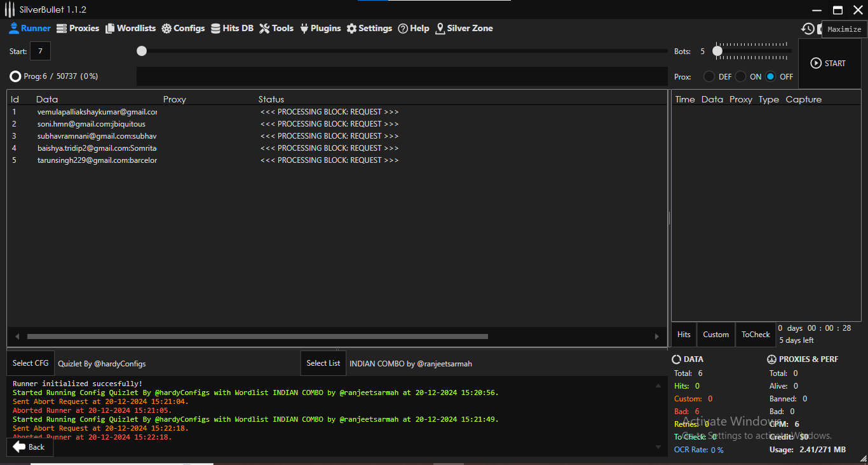This screenshot has width=868, height=465.
Task: Switch to the Custom results tab
Action: point(715,335)
